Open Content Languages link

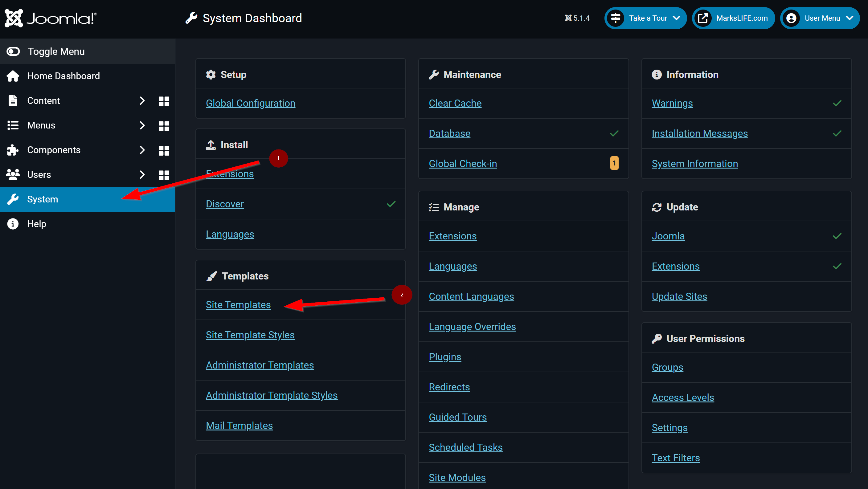[471, 296]
